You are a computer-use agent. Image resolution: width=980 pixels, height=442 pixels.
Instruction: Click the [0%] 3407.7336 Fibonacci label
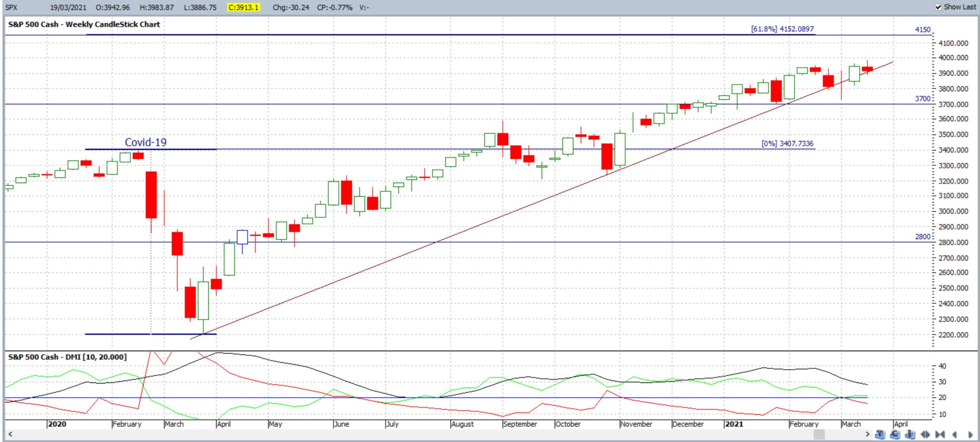pos(787,143)
